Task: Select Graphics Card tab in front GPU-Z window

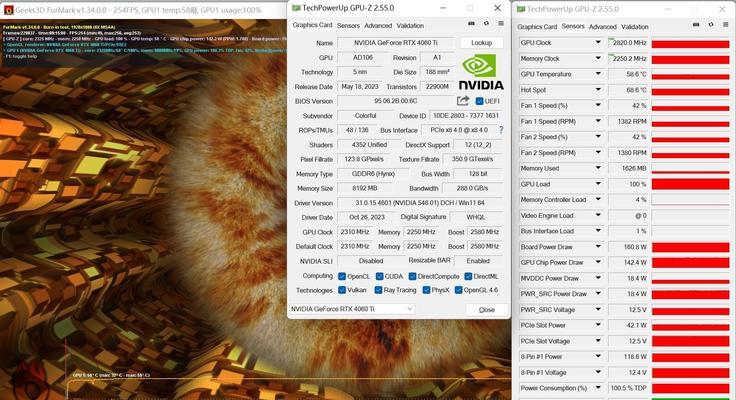Action: tap(312, 25)
